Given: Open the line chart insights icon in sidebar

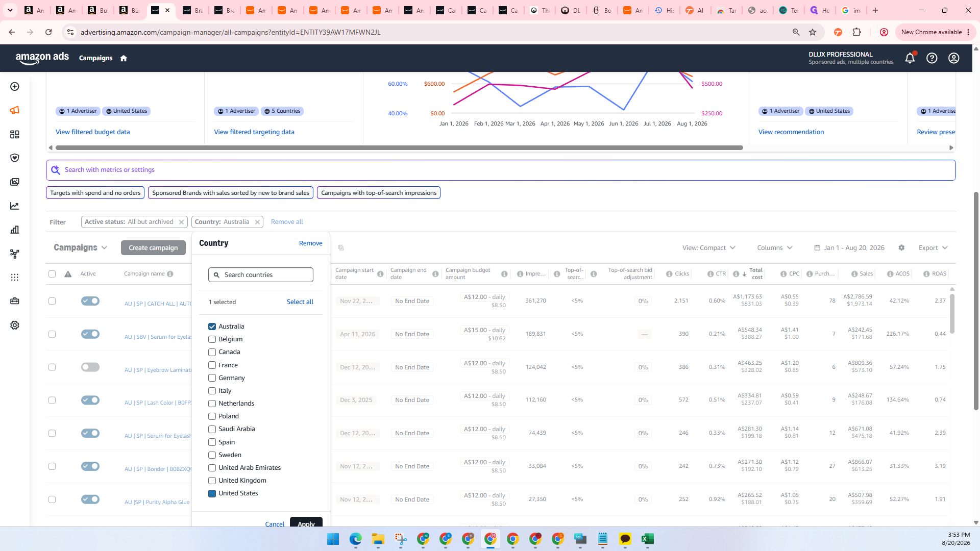Looking at the screenshot, I should point(15,206).
